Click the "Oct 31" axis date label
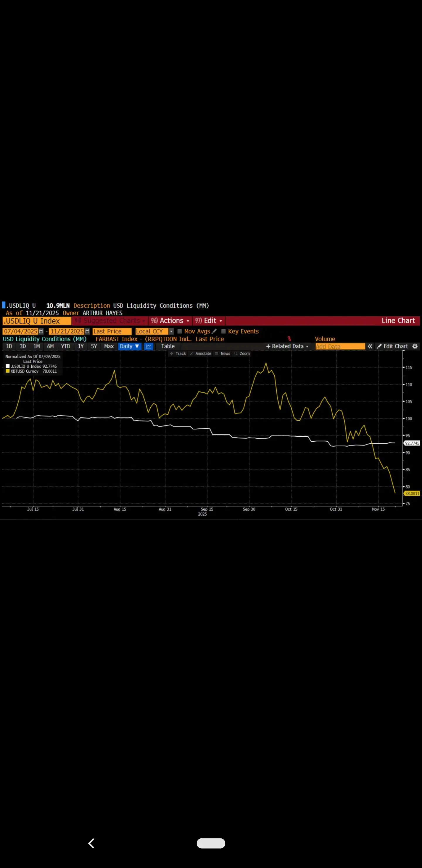The height and width of the screenshot is (868, 422). (336, 509)
